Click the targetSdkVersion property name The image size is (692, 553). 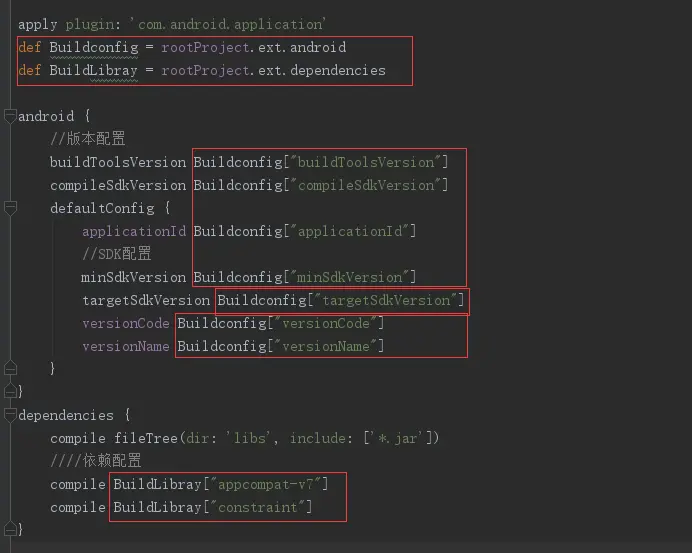click(x=146, y=300)
